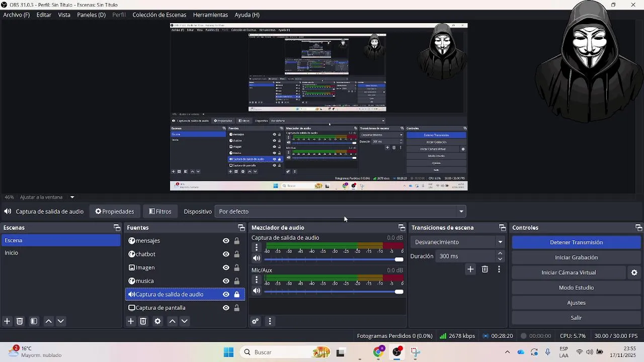Unlock the Captura de salida de audio source
Viewport: 644px width, 362px height.
point(236,295)
